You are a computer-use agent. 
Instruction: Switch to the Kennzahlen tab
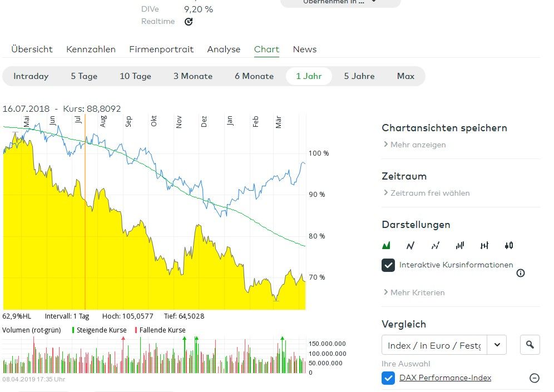tap(91, 49)
